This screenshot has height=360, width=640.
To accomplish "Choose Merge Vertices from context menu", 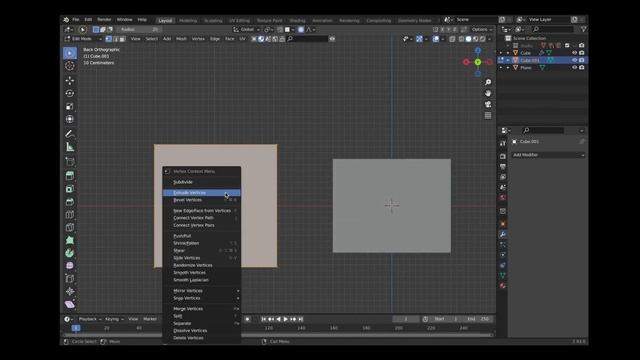I will point(202,309).
